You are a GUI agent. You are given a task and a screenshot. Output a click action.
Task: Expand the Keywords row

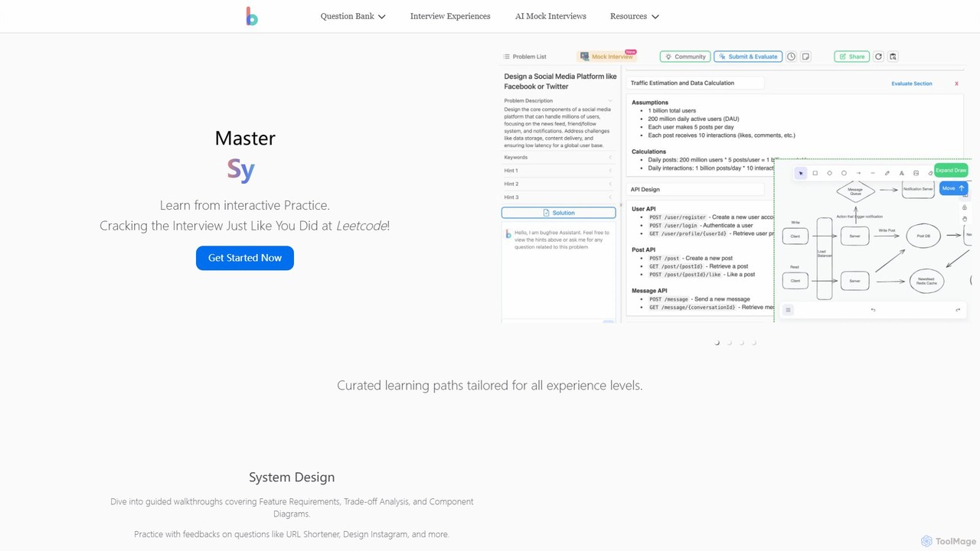tap(558, 158)
